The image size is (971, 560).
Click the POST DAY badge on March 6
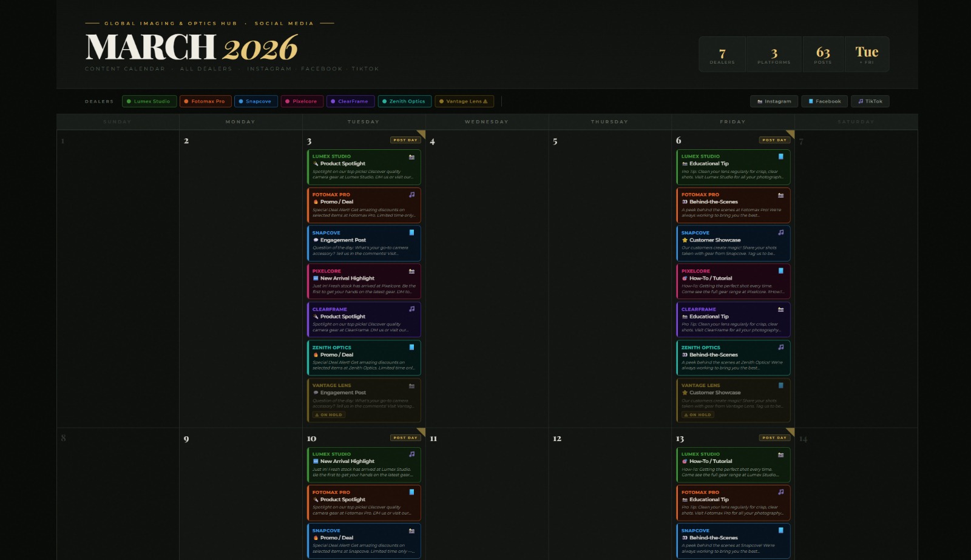tap(774, 140)
